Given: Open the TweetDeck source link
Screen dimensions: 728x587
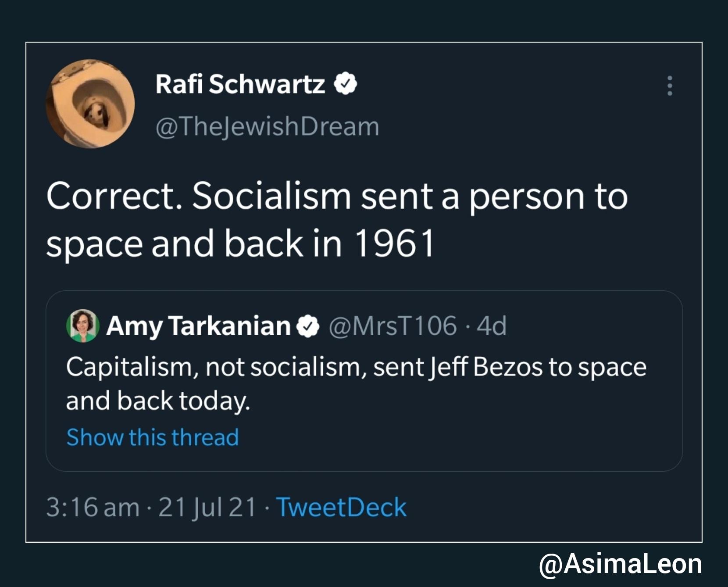Looking at the screenshot, I should pos(341,507).
